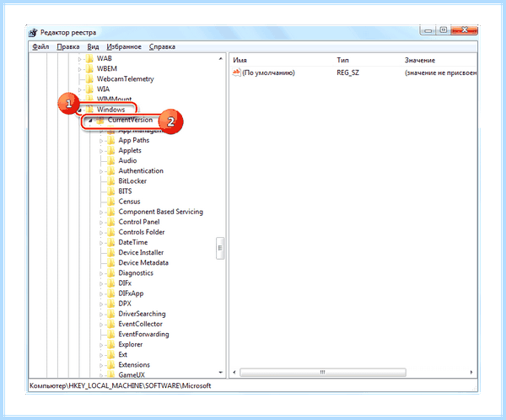Click the tree pane up scroll arrow
This screenshot has height=420, width=506.
coord(221,59)
